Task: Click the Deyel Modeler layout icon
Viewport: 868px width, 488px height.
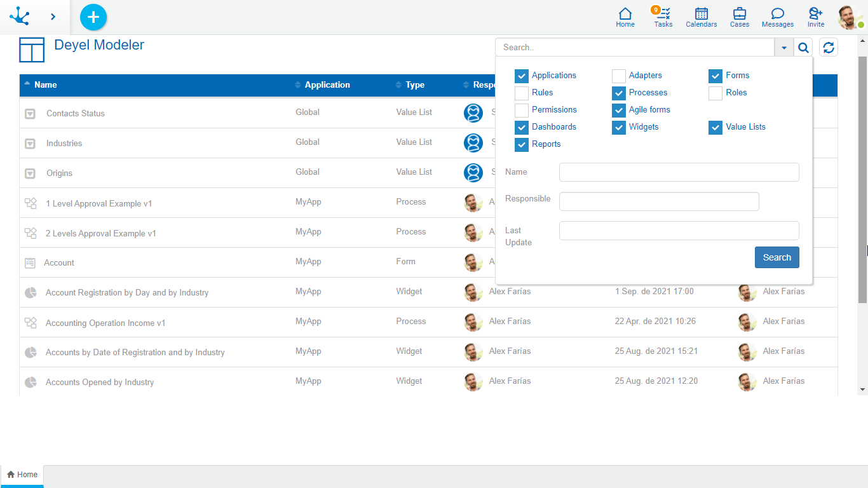Action: tap(32, 50)
